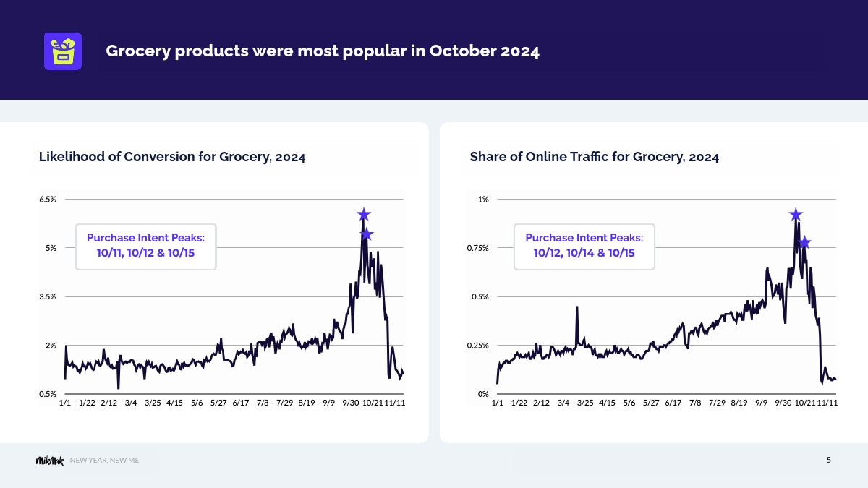The image size is (868, 488).
Task: Select the lower star on conversion chart
Action: click(367, 234)
